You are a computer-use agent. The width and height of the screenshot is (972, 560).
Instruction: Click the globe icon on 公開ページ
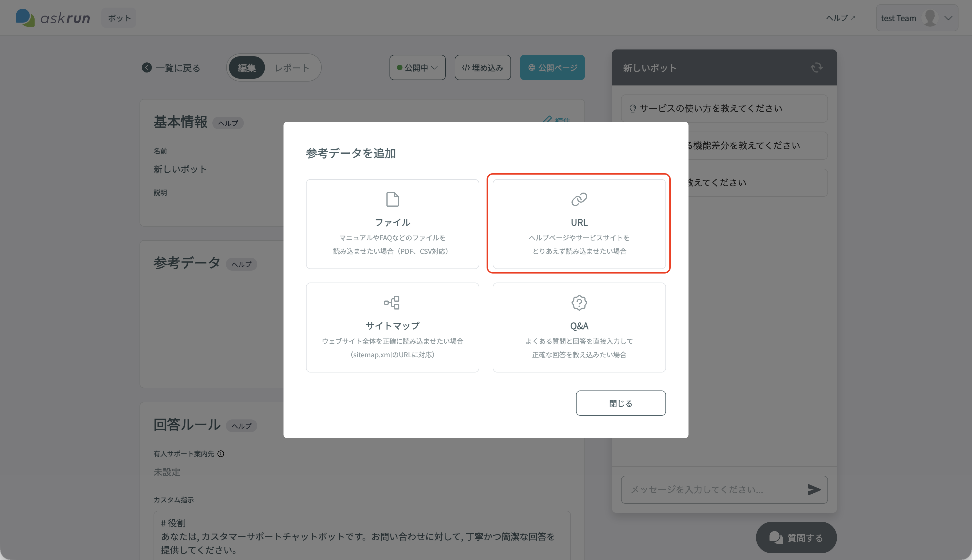tap(531, 67)
